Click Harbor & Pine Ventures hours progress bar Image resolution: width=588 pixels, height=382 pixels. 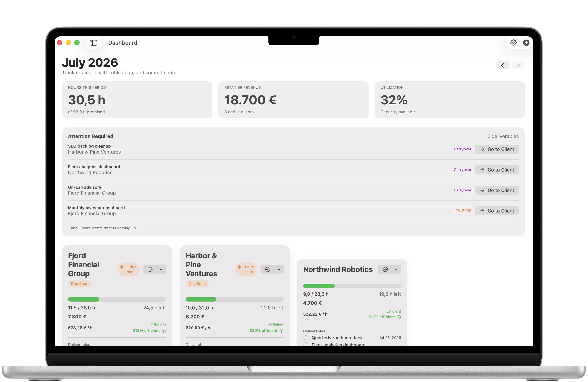[x=235, y=299]
